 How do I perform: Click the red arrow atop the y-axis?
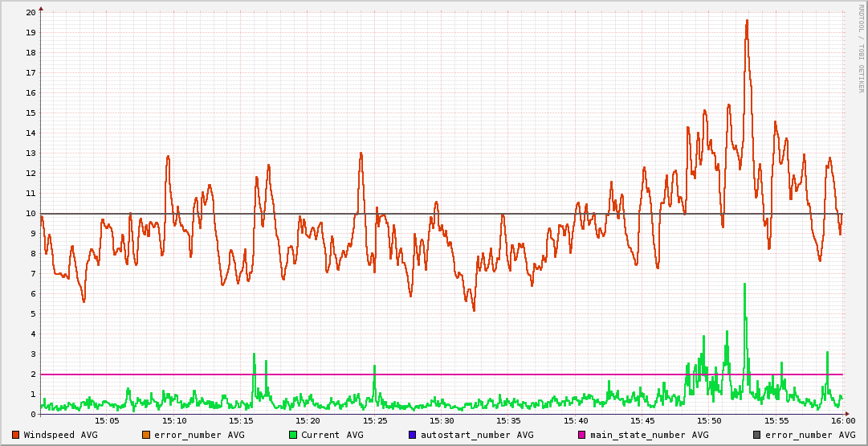41,8
